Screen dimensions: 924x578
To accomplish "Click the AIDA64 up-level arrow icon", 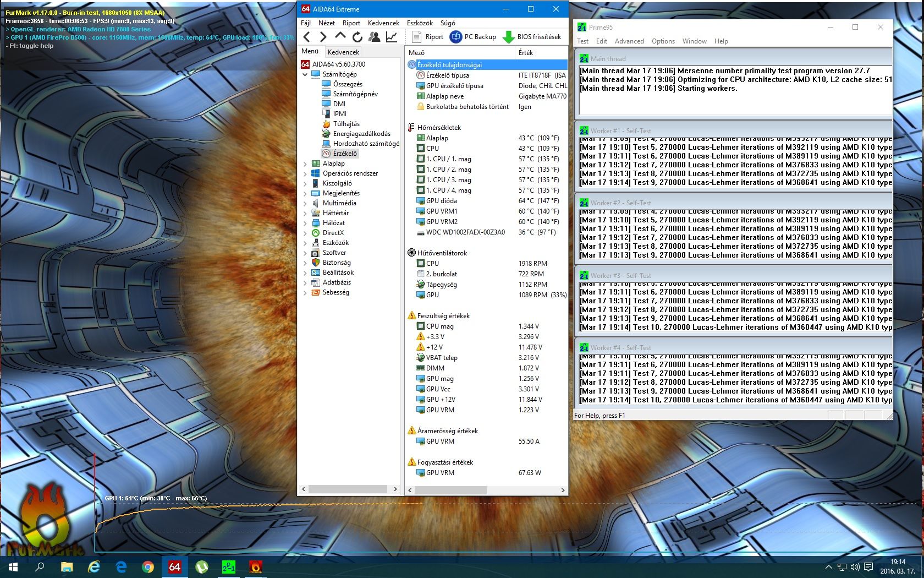I will pos(340,36).
